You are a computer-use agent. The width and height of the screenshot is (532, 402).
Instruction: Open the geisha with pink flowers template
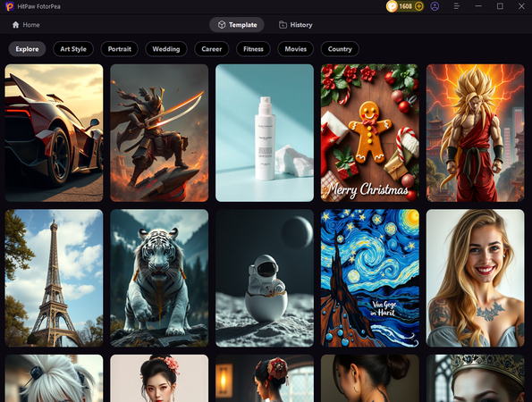pyautogui.click(x=159, y=378)
